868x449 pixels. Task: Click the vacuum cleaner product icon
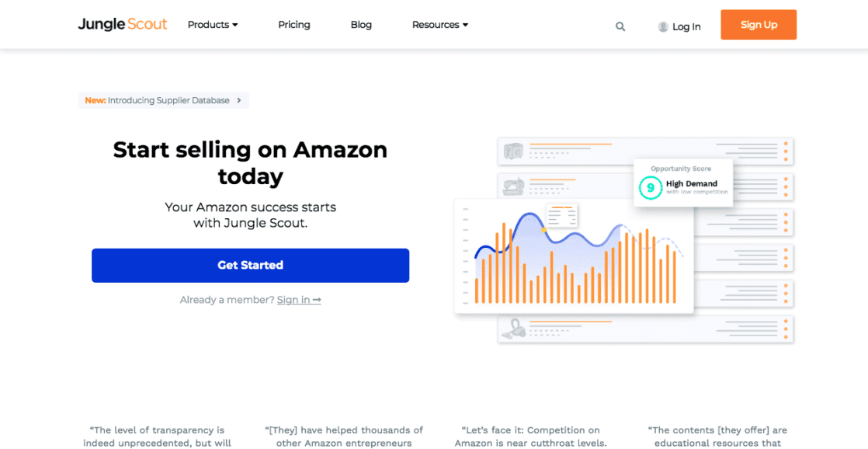[x=513, y=329]
